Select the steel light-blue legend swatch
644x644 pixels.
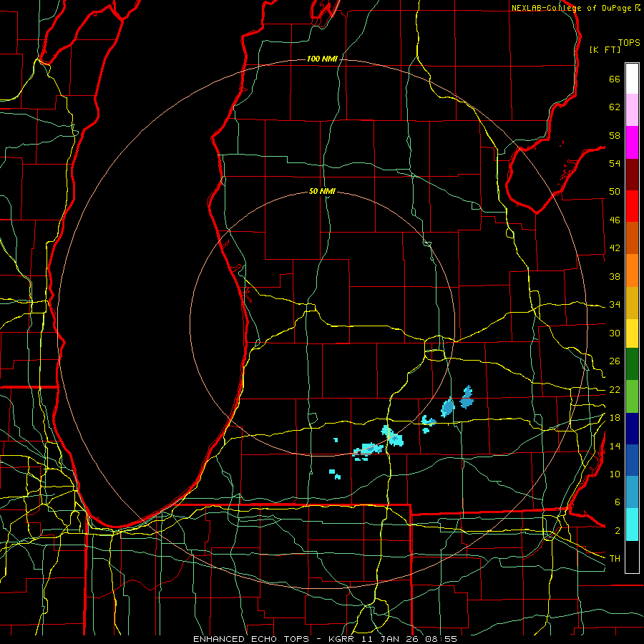[x=632, y=492]
